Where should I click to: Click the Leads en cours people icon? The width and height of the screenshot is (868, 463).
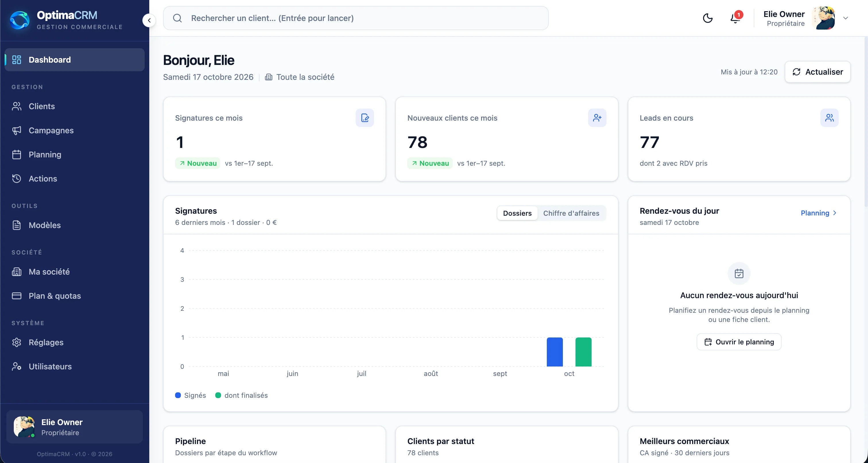point(829,118)
